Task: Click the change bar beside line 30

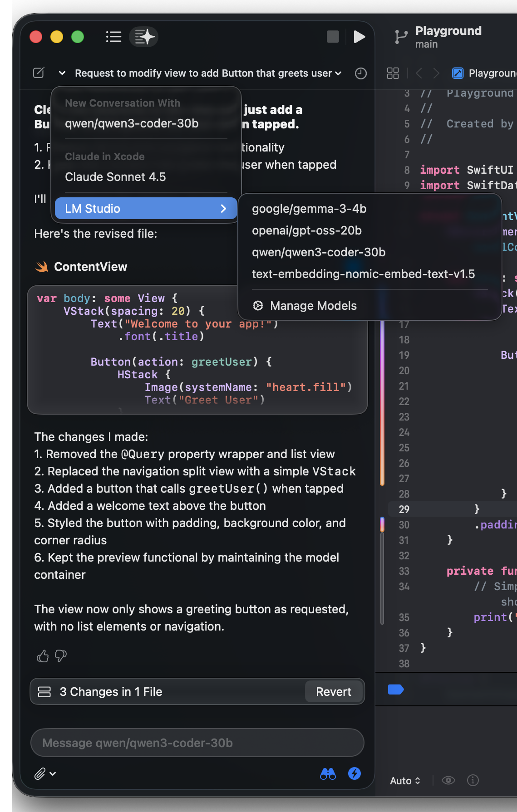Action: tap(382, 524)
